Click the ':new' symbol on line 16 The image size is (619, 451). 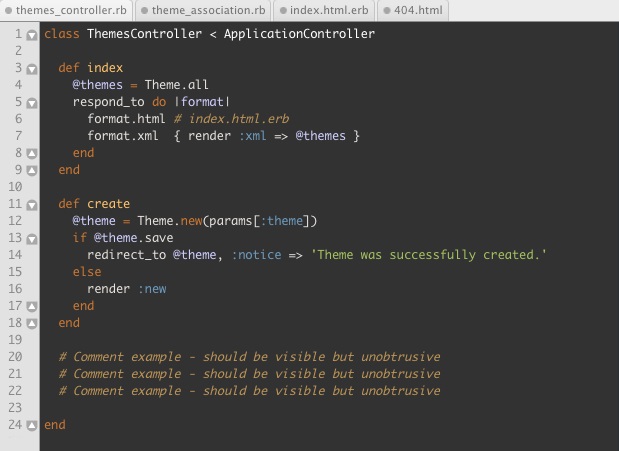[x=152, y=288]
